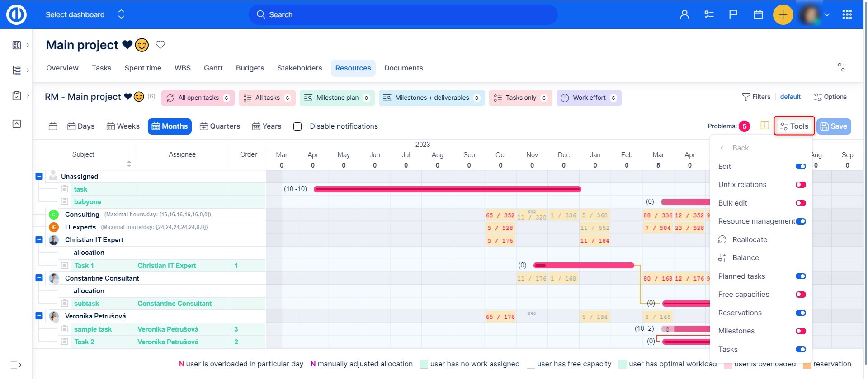Collapse the Veronika Petrušová group
Screen dimensions: 868x379
pos(39,316)
